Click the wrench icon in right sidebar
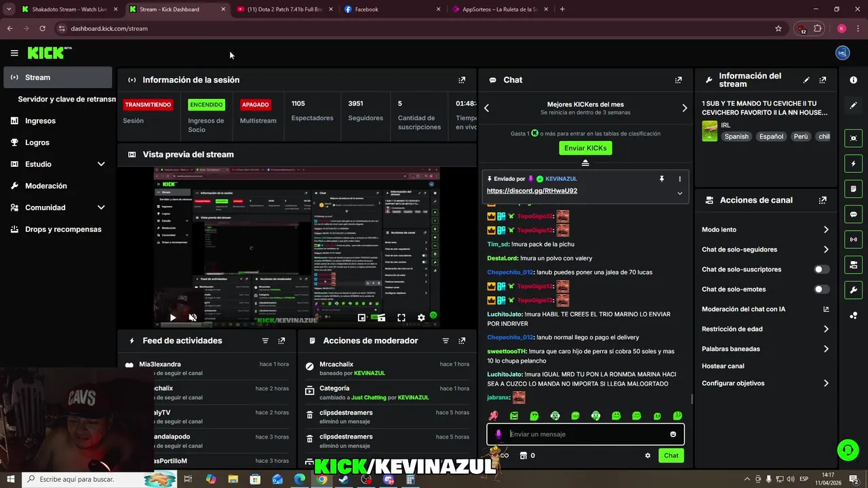 pos(853,290)
